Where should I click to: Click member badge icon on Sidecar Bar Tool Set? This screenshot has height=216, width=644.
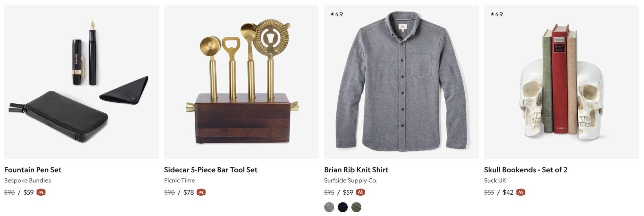tap(201, 192)
